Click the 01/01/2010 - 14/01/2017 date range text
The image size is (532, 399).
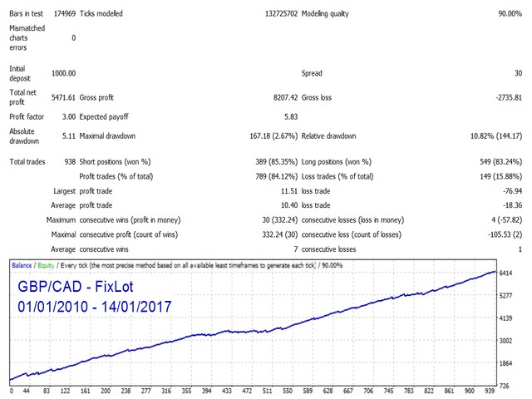(x=95, y=307)
